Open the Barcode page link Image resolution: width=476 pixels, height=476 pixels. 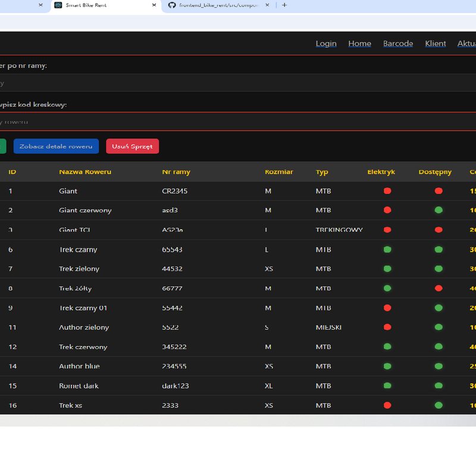397,43
